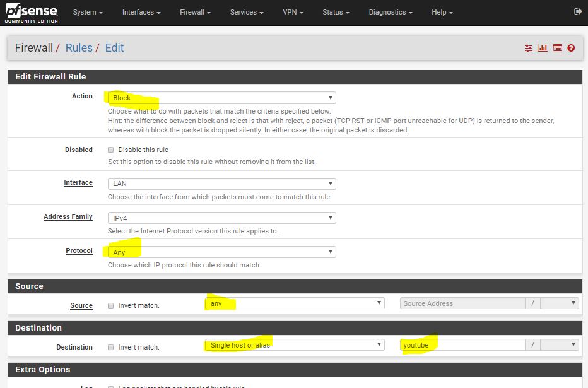Open related status bar chart icon
The image size is (588, 388).
543,48
